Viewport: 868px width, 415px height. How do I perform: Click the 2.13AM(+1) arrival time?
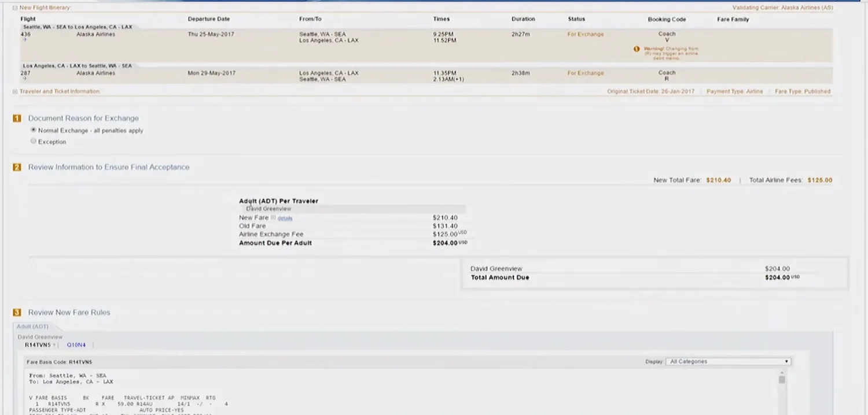[x=448, y=79]
